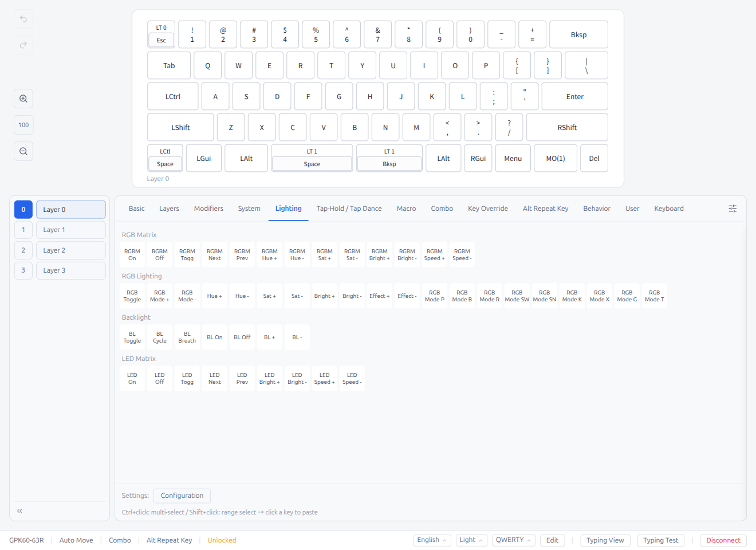Image resolution: width=756 pixels, height=550 pixels.
Task: Select the Sat + lighting keycode
Action: [270, 296]
